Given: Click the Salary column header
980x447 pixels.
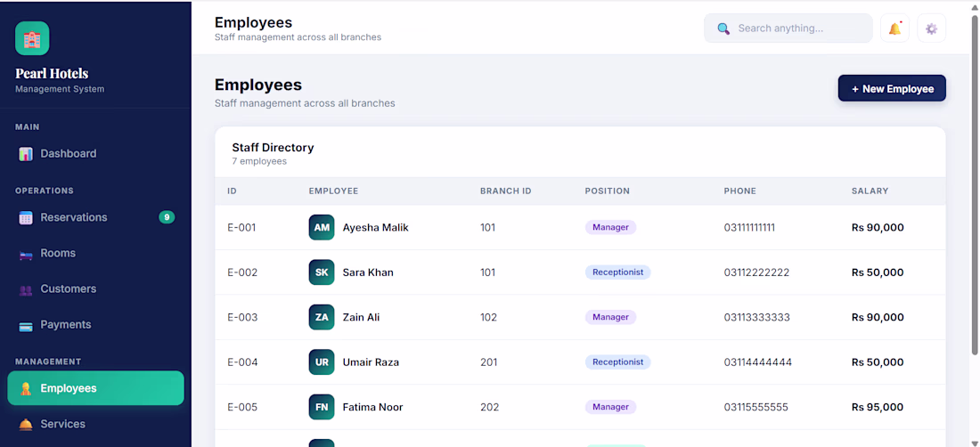Looking at the screenshot, I should pos(870,191).
